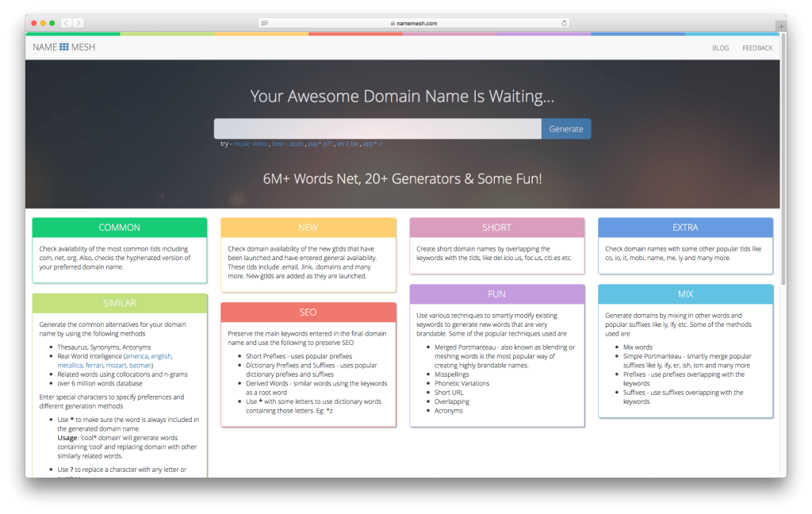Click 'over 6 million words database' text
The image size is (812, 514).
click(x=100, y=383)
